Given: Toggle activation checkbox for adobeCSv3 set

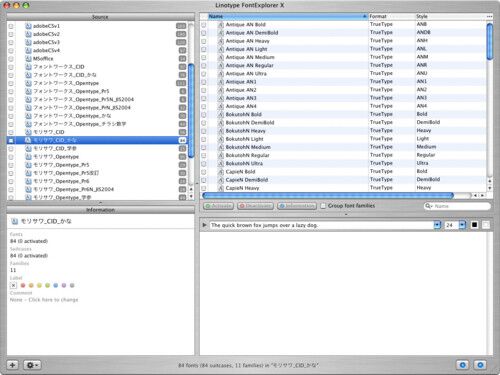Looking at the screenshot, I should pyautogui.click(x=11, y=42).
